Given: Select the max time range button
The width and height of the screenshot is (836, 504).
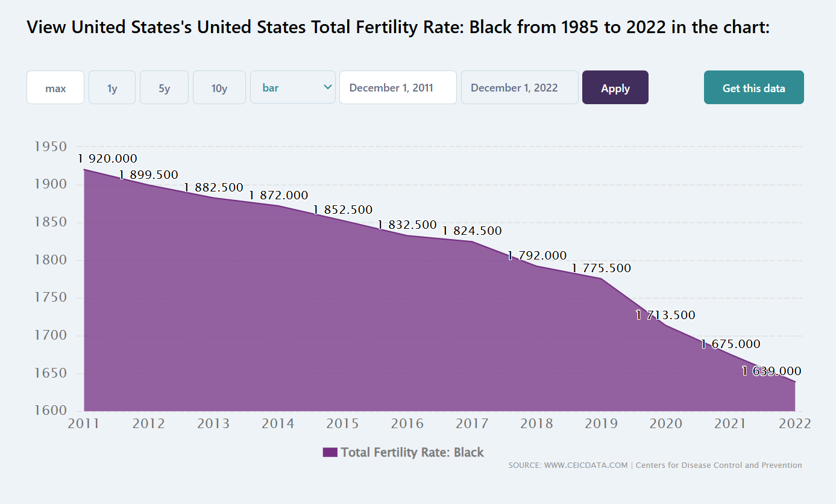Looking at the screenshot, I should pyautogui.click(x=55, y=87).
